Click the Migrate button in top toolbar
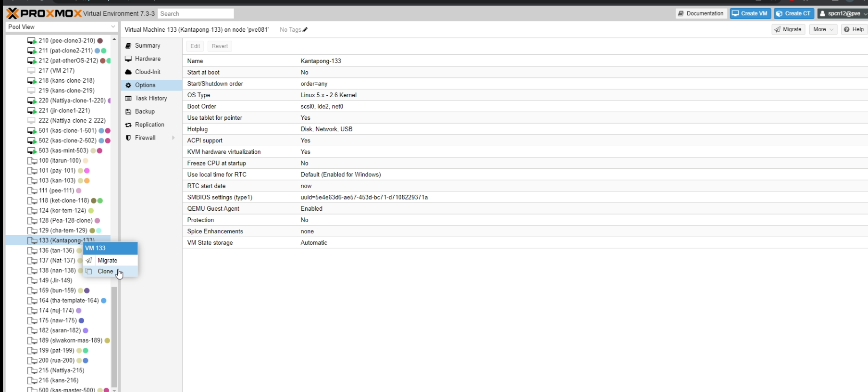The height and width of the screenshot is (392, 868). pos(788,29)
